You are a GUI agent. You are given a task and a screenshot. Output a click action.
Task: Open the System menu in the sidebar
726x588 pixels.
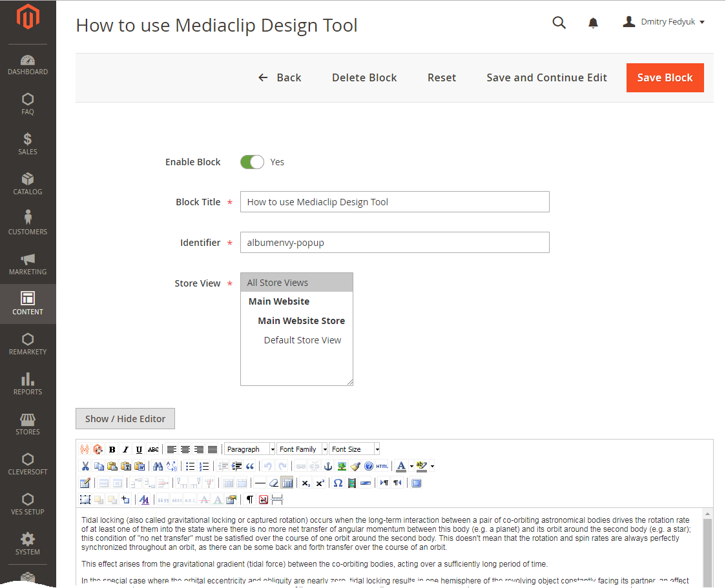(28, 543)
